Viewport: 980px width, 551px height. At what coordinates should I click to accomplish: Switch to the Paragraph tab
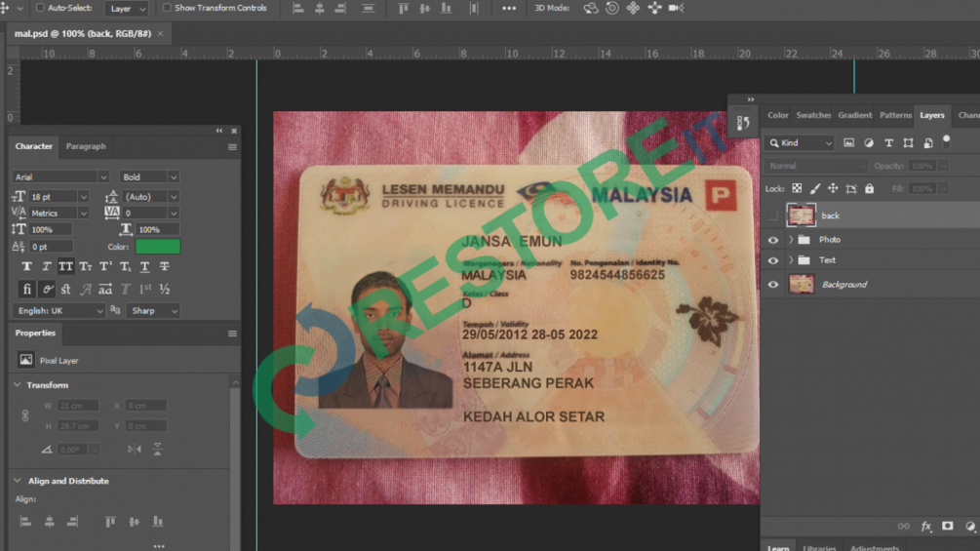tap(86, 146)
